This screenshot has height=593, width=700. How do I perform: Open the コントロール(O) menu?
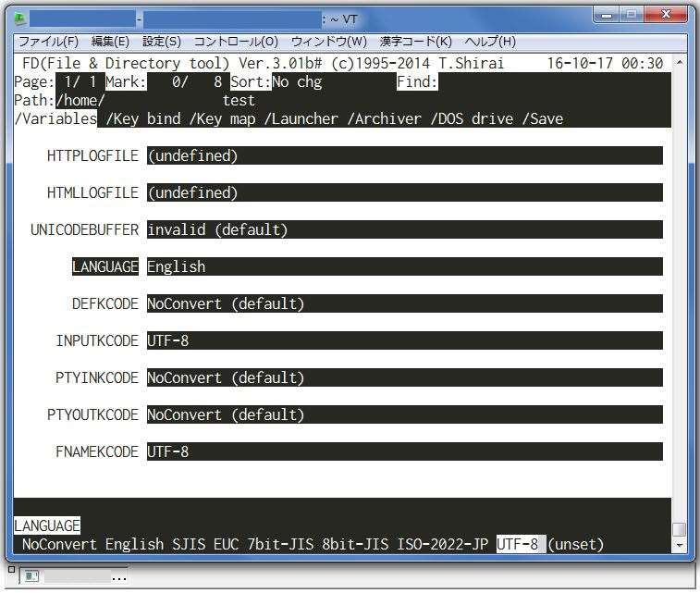(236, 42)
